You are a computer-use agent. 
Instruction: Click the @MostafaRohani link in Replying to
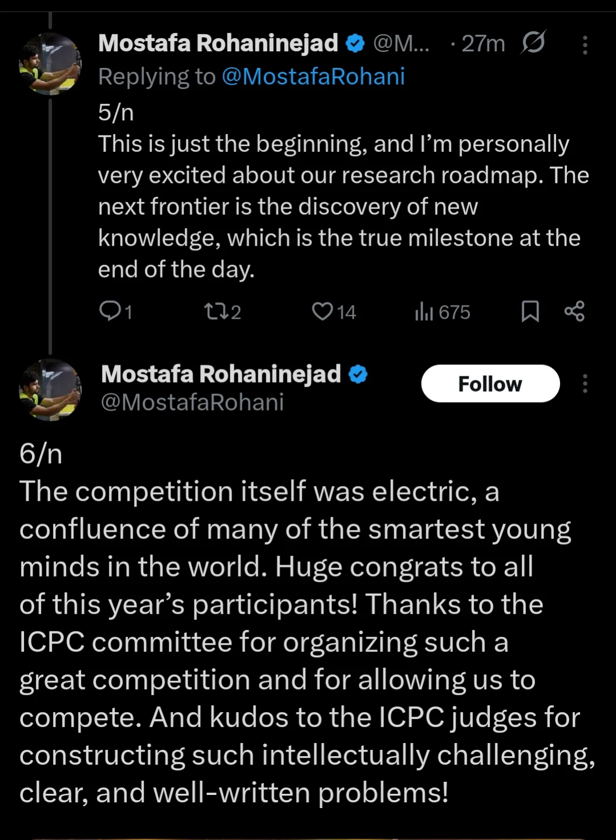click(x=313, y=76)
